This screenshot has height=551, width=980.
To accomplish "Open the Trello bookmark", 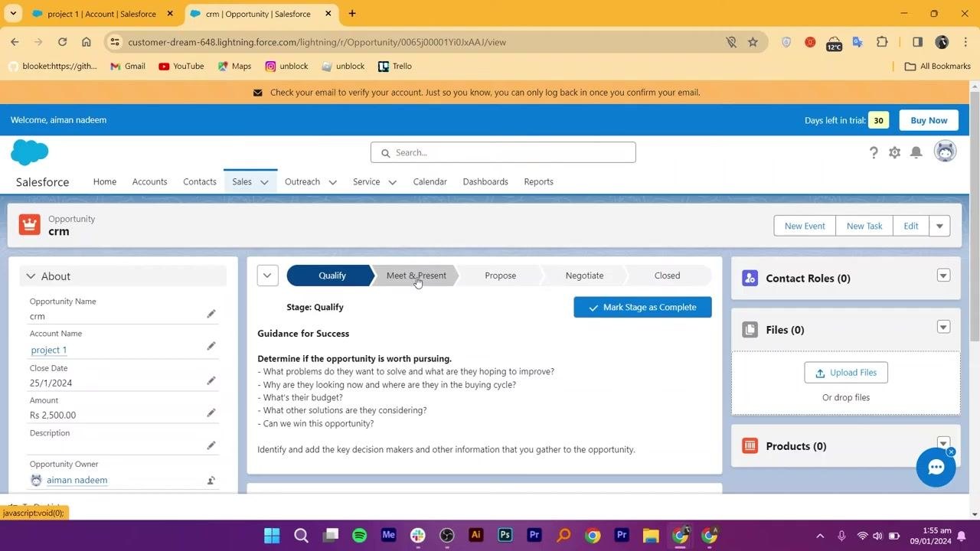I will click(x=395, y=67).
